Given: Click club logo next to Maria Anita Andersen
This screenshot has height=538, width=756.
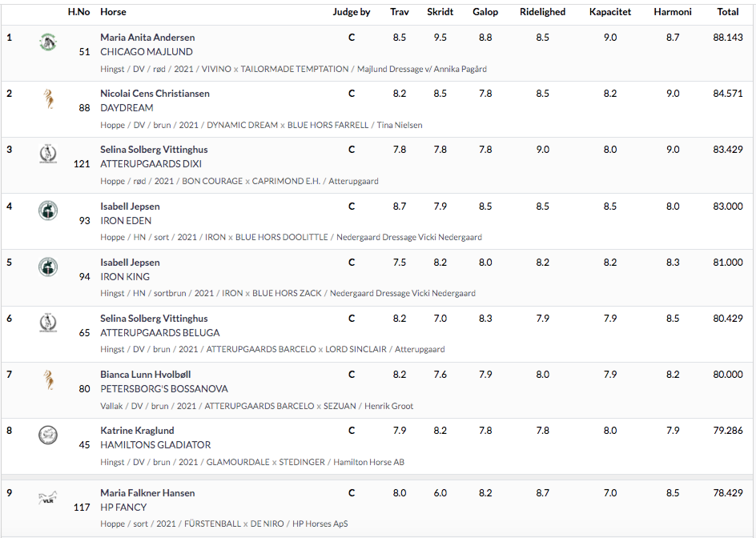Looking at the screenshot, I should pyautogui.click(x=48, y=42).
